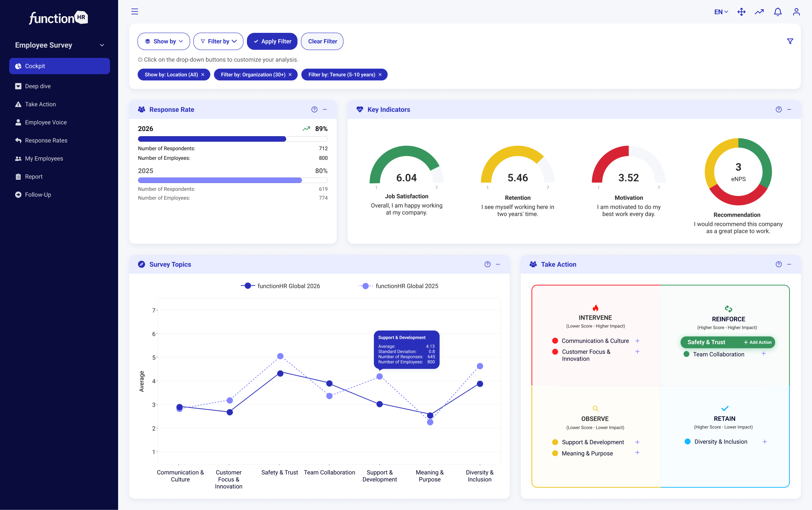Open the notifications bell
Screen dimensions: 812x510
coord(778,12)
